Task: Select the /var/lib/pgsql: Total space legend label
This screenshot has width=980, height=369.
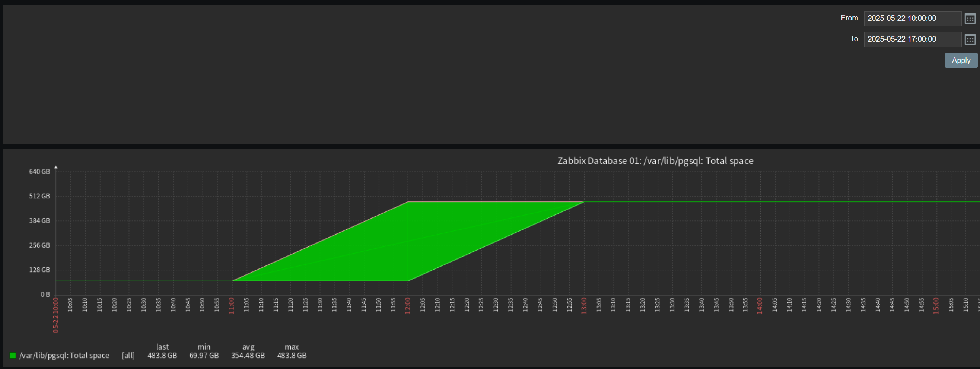Action: (x=64, y=355)
